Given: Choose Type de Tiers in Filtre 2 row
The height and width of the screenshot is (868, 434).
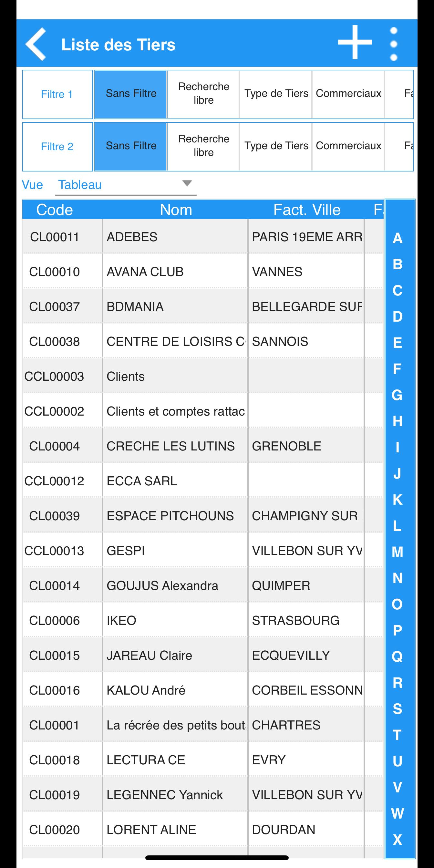Looking at the screenshot, I should [276, 147].
